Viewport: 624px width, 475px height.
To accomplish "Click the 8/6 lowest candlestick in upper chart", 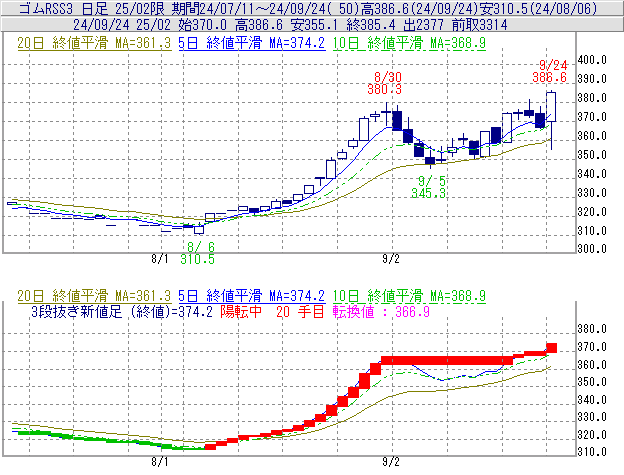I will coord(199,230).
